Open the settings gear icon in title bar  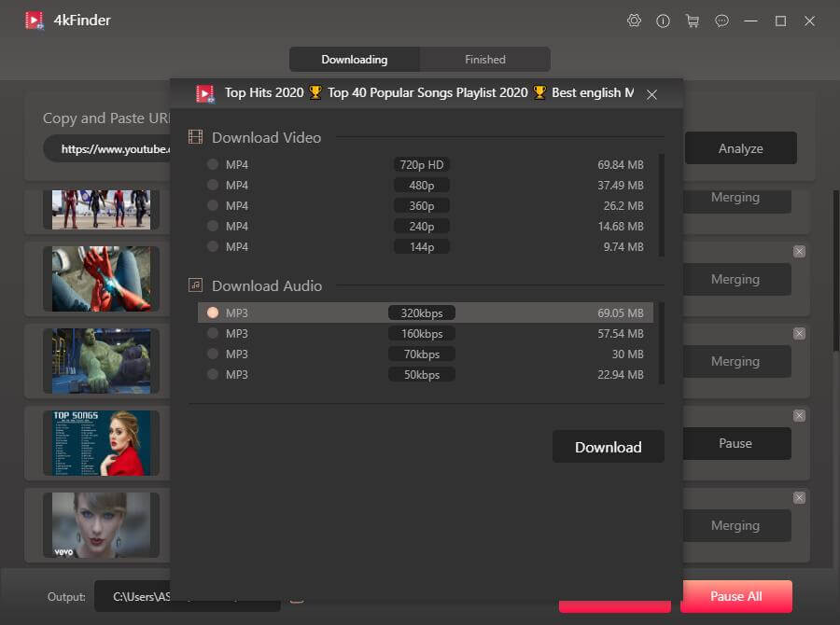[635, 21]
